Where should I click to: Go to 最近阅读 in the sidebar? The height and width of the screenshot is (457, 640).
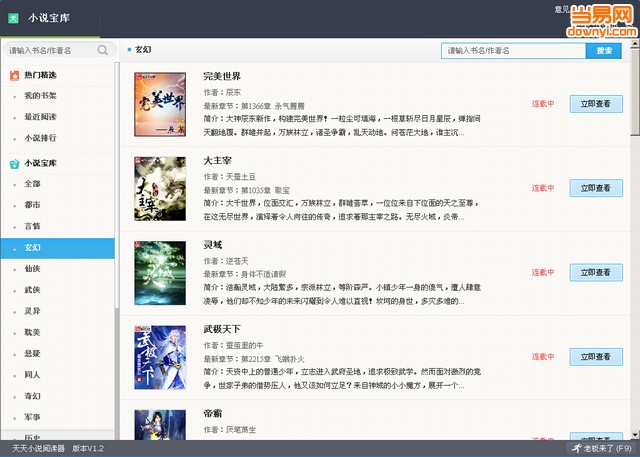tap(41, 117)
